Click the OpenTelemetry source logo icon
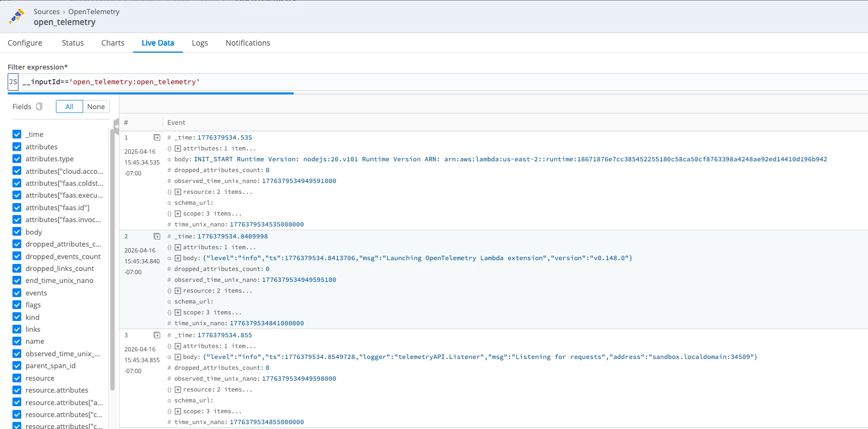Viewport: 868px width, 429px height. coord(17,16)
